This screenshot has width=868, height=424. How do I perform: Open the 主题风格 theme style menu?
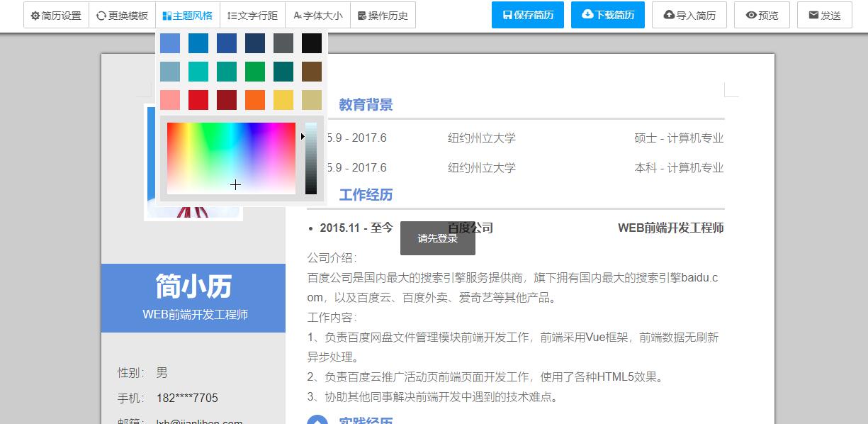[x=187, y=14]
